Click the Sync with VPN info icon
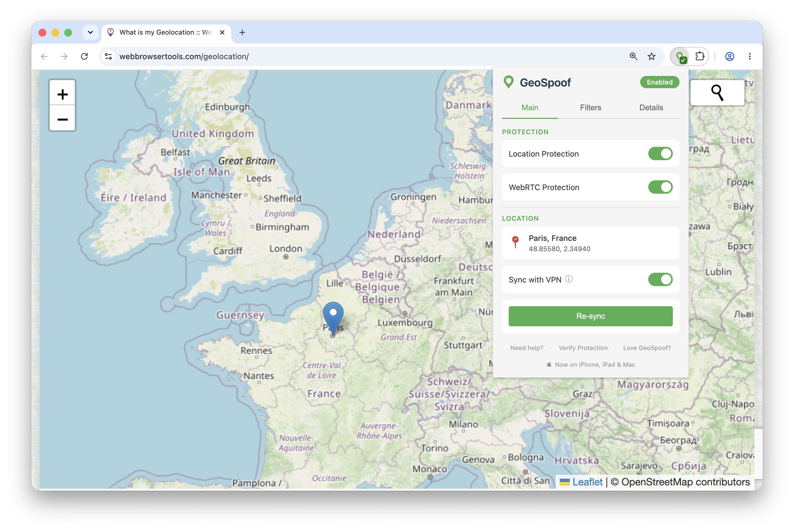 pos(569,279)
